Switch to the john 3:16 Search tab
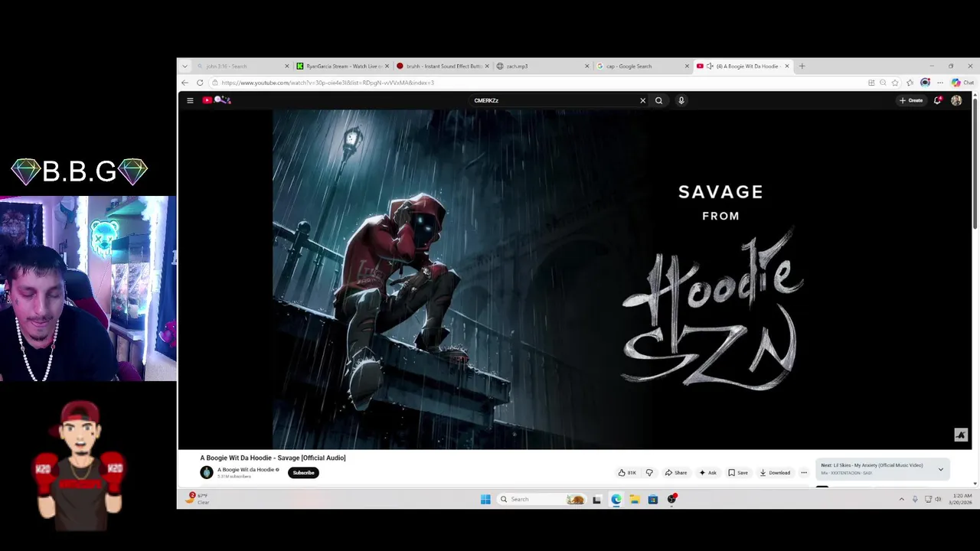 coord(242,66)
